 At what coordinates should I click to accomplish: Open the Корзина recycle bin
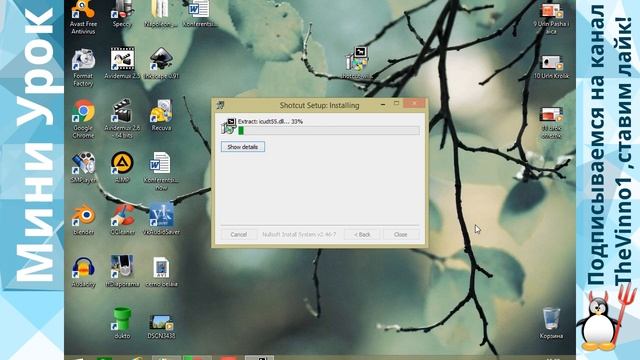551,324
